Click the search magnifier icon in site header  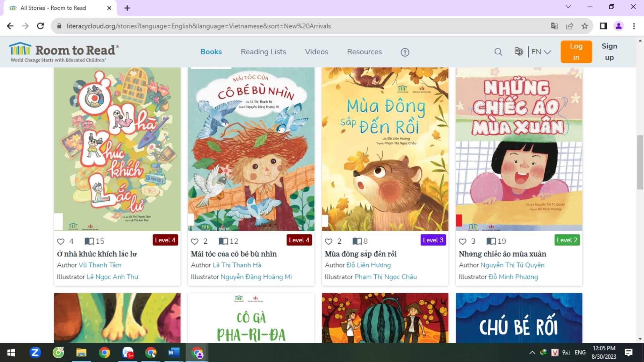[x=498, y=52]
